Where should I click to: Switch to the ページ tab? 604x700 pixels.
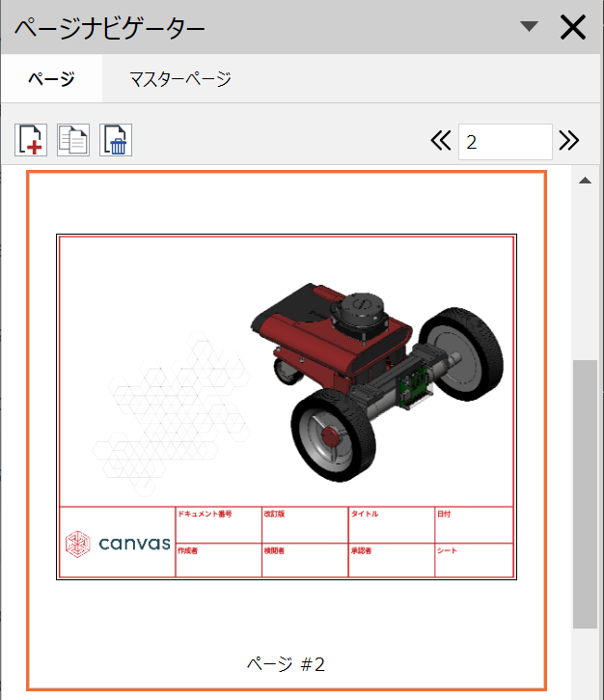(x=52, y=79)
